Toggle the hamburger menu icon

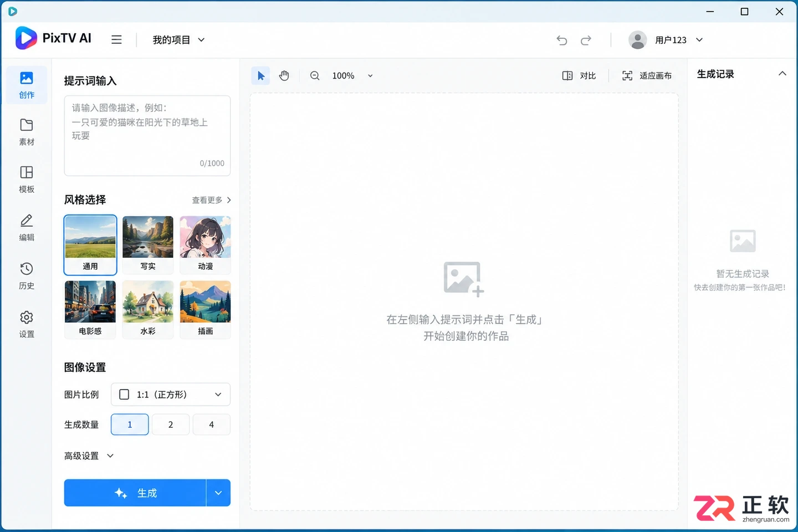coord(116,40)
